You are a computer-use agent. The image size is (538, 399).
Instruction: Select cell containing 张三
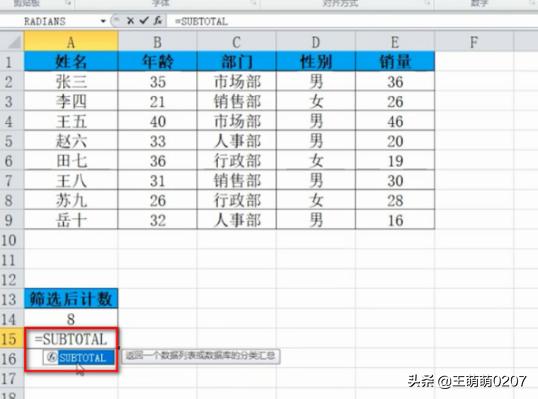(71, 82)
